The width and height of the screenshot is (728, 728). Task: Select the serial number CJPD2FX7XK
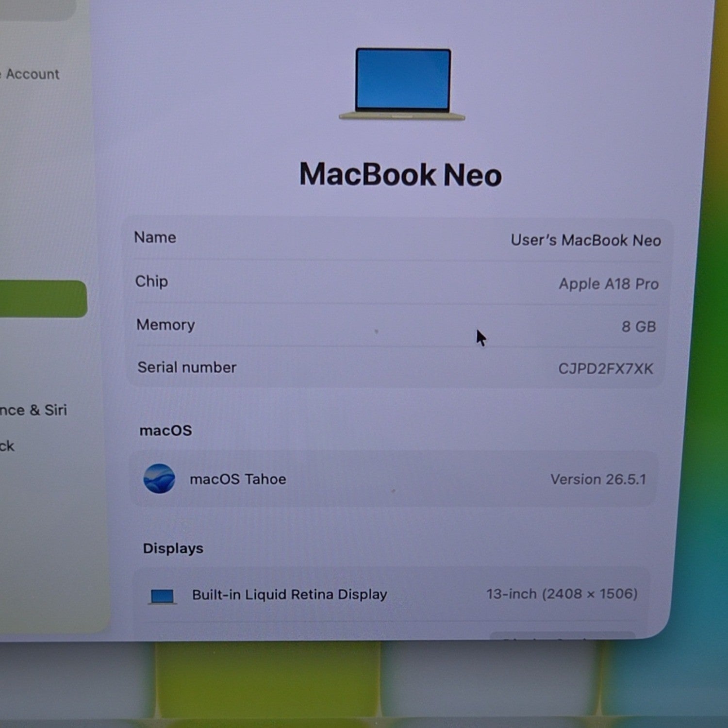point(606,369)
